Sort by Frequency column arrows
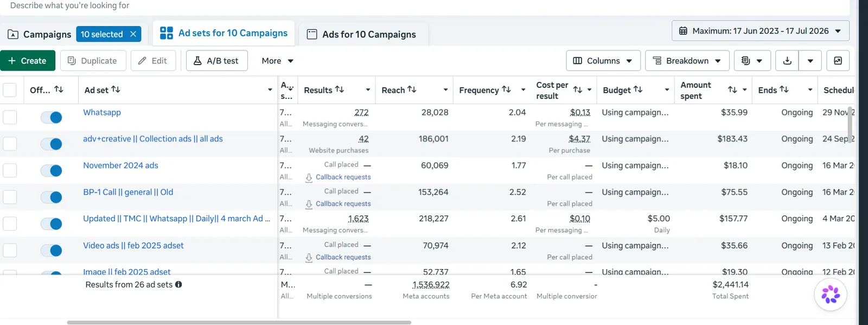This screenshot has width=868, height=325. [x=506, y=90]
